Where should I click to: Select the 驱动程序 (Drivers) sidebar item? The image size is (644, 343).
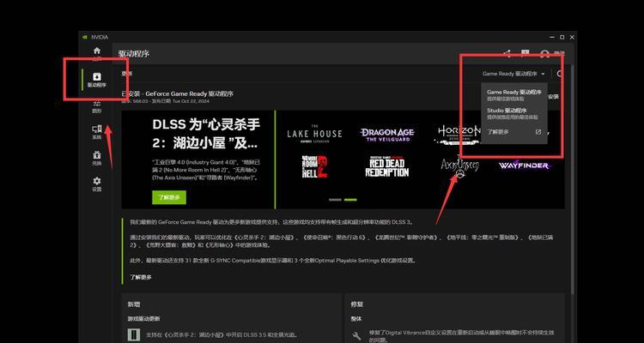coord(96,80)
